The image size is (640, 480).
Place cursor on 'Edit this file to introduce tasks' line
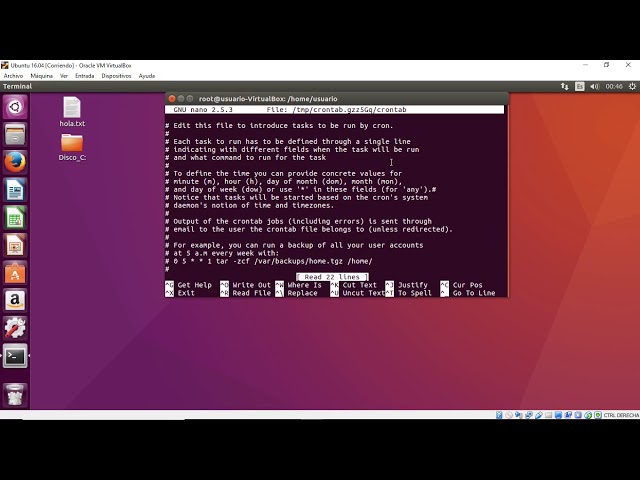279,126
